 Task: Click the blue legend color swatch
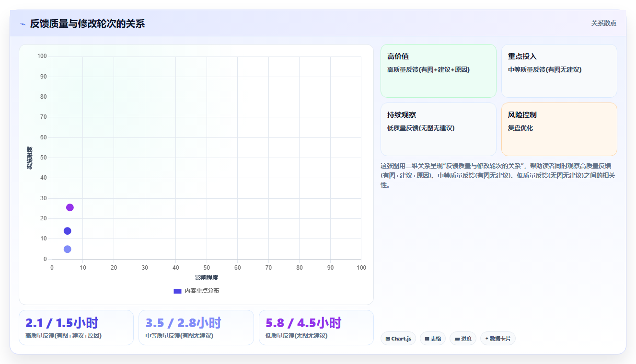(x=177, y=291)
